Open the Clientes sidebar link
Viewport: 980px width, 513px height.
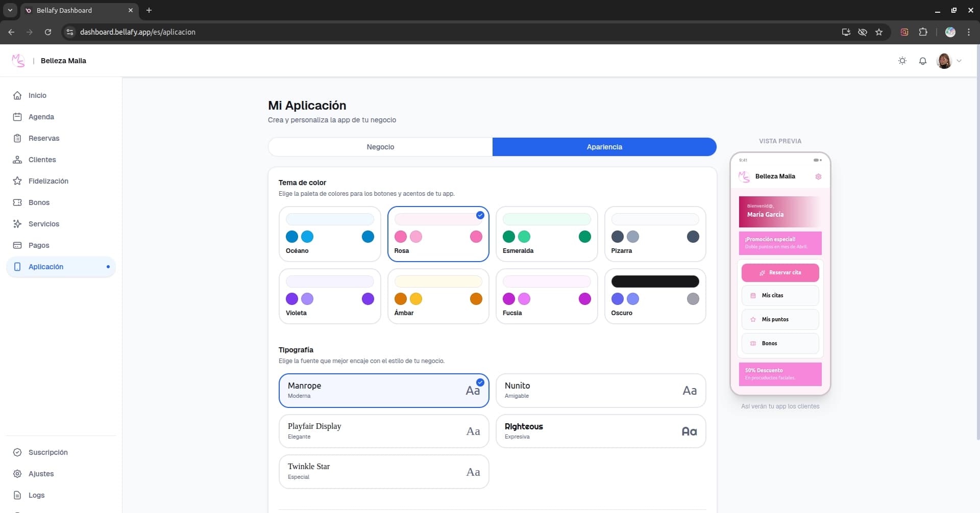pyautogui.click(x=42, y=160)
